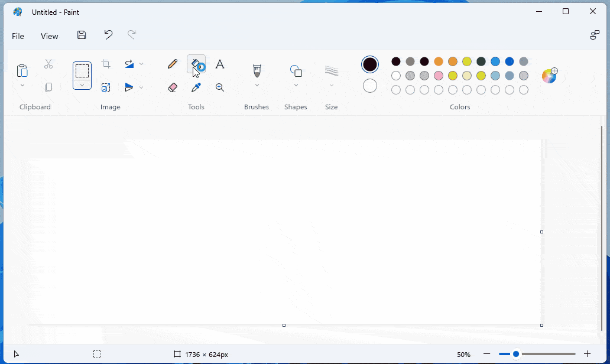This screenshot has height=364, width=610.
Task: Activate the Crop tool
Action: (106, 63)
